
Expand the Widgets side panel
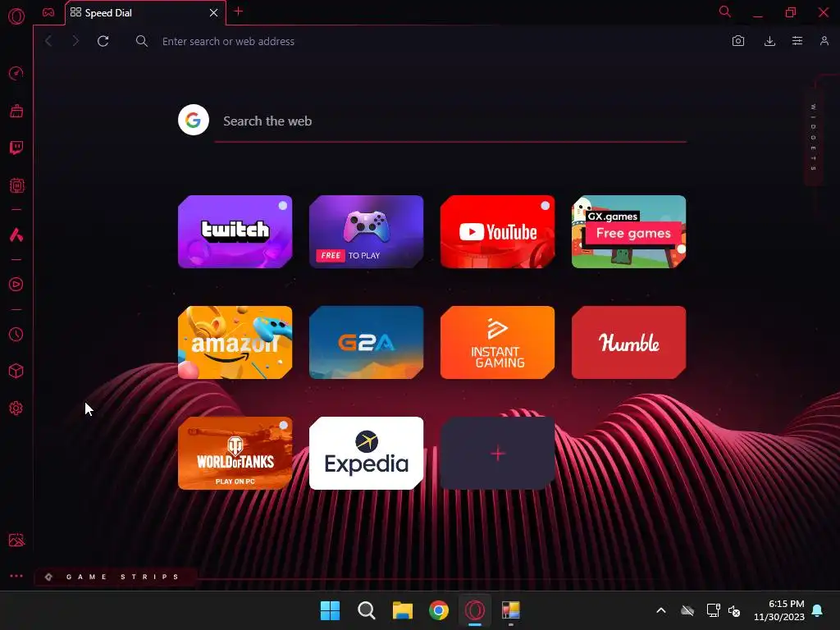tap(814, 137)
